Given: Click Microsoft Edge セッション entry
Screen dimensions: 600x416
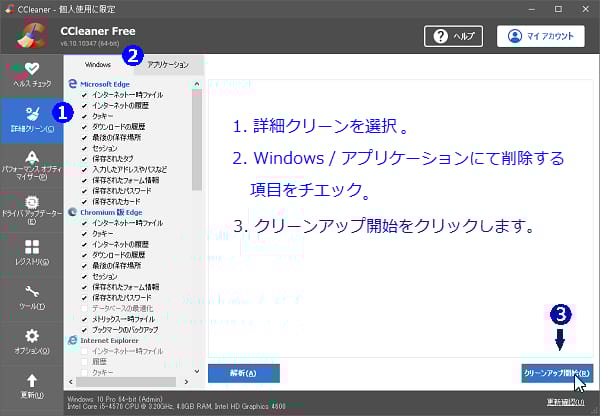Looking at the screenshot, I should 104,148.
